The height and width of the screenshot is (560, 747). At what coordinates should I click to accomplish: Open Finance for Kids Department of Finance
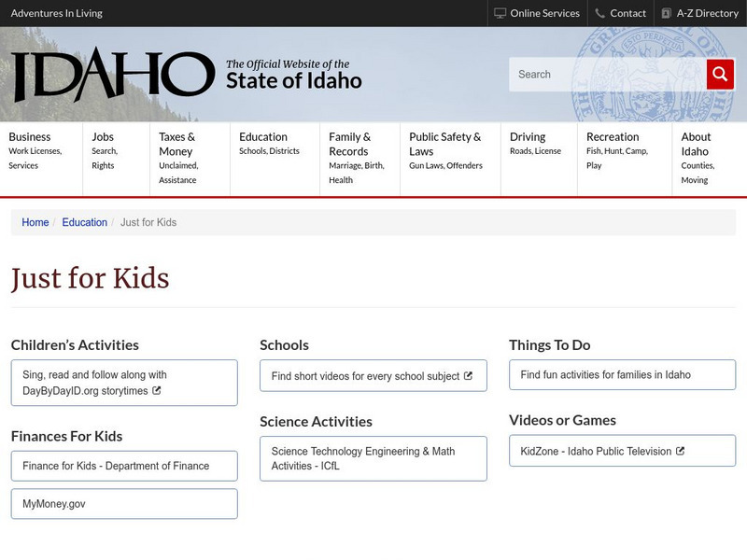(122, 465)
